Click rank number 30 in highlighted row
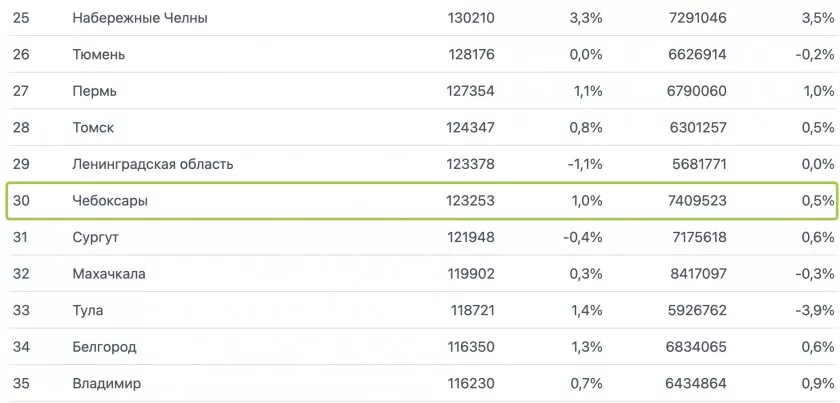Screen dimensions: 840x403 click(x=21, y=201)
